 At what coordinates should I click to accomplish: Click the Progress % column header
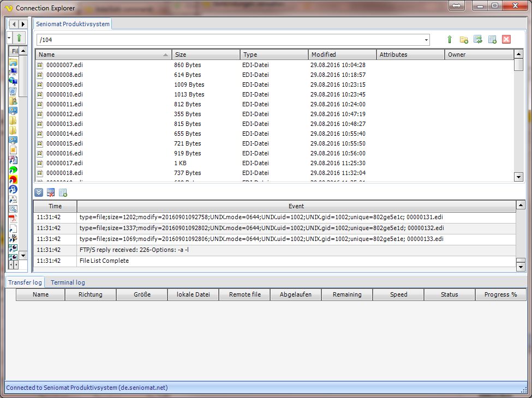click(x=500, y=294)
